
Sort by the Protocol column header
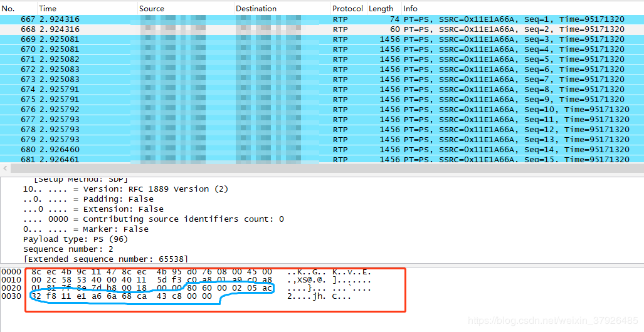click(348, 9)
